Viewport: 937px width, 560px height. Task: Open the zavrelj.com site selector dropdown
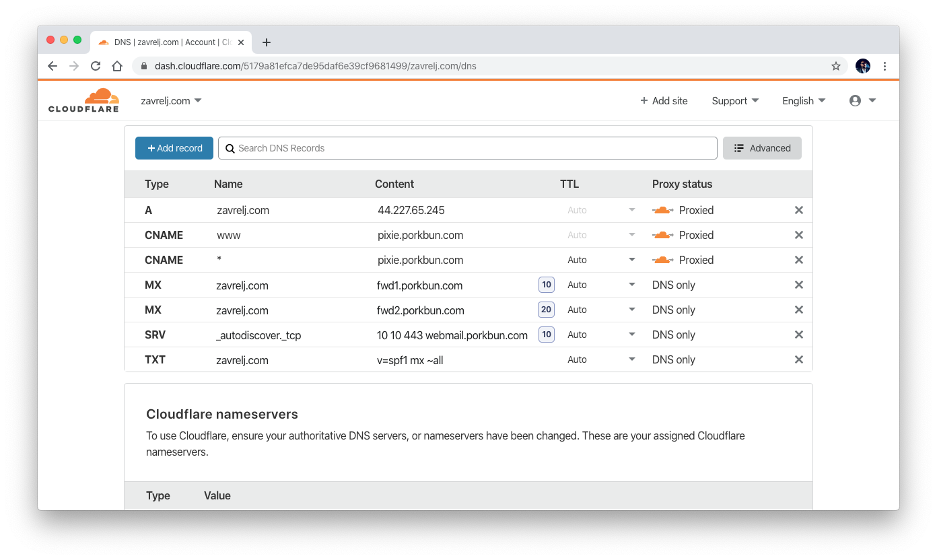(171, 100)
